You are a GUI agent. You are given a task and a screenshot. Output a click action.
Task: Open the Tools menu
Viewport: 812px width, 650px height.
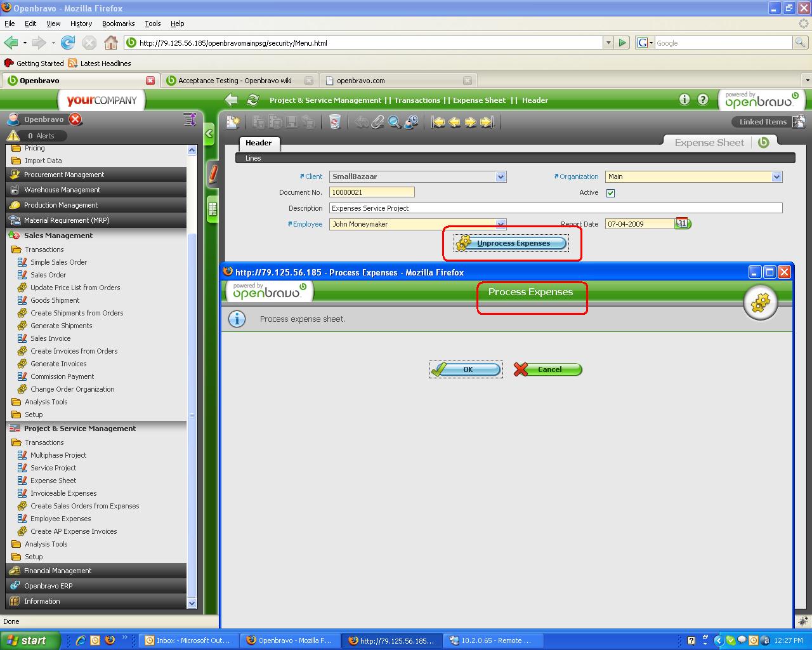point(153,23)
